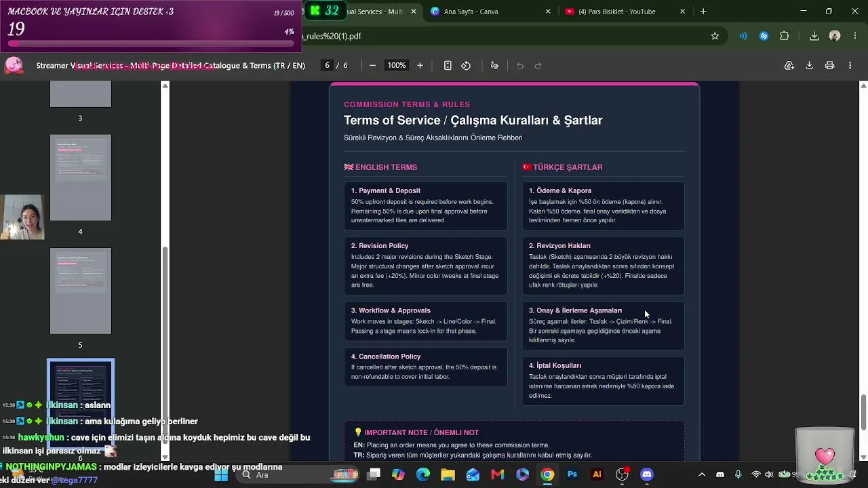
Task: Click the '3. Workflow & Approvals' heading
Action: [x=391, y=310]
